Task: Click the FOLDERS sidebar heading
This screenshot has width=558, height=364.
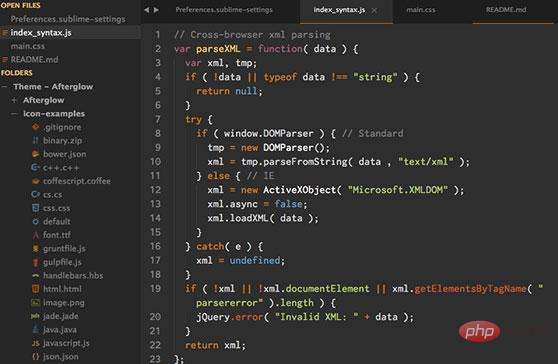Action: click(x=17, y=73)
